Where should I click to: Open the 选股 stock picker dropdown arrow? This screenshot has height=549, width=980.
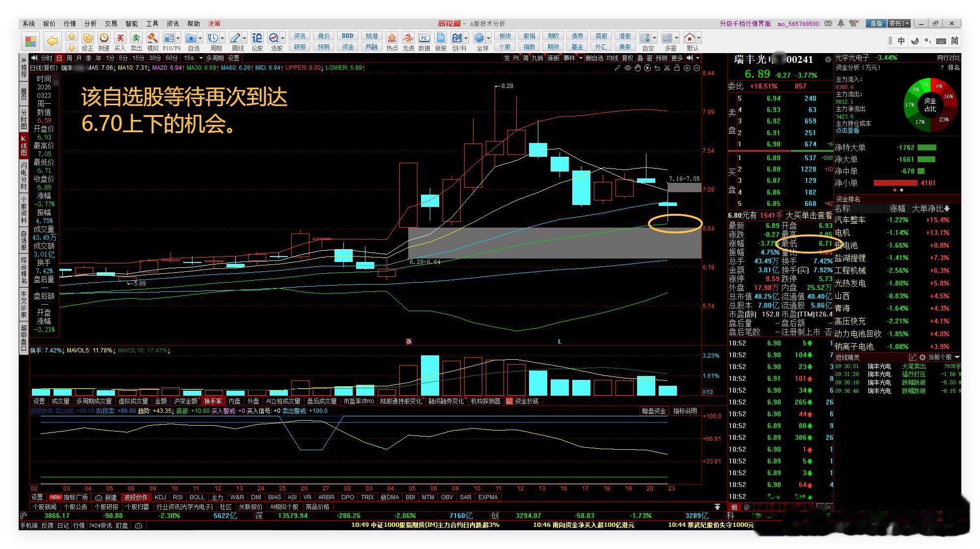[282, 38]
